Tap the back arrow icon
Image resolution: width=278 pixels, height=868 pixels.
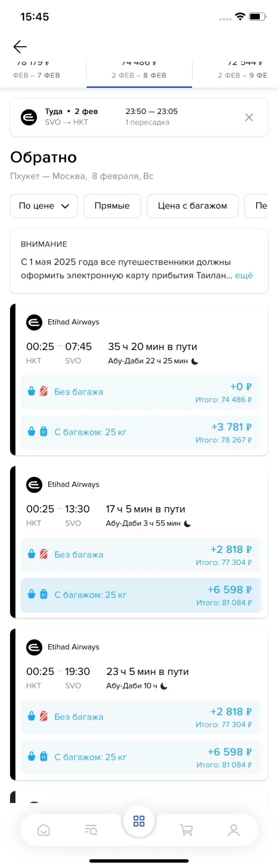click(20, 47)
